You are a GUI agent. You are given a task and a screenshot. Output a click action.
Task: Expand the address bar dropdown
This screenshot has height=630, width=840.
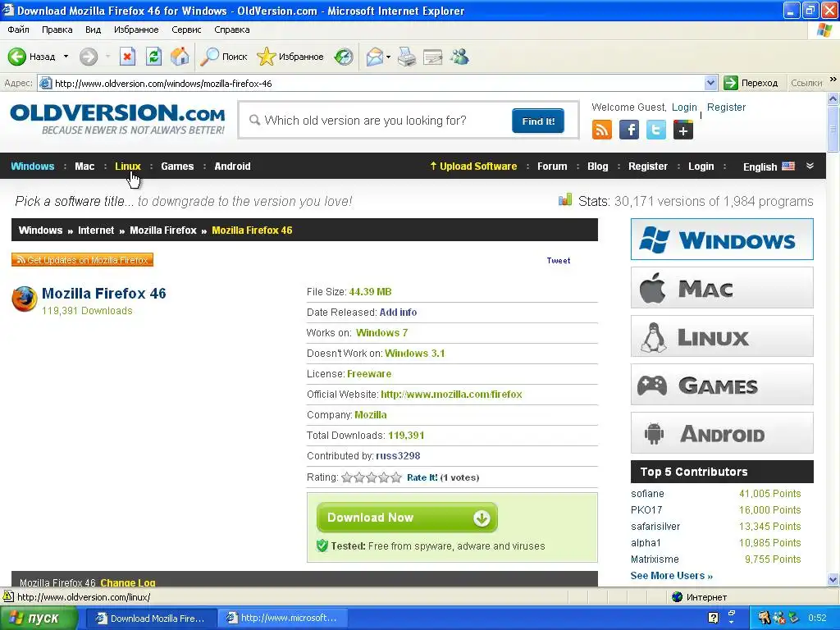click(x=710, y=83)
